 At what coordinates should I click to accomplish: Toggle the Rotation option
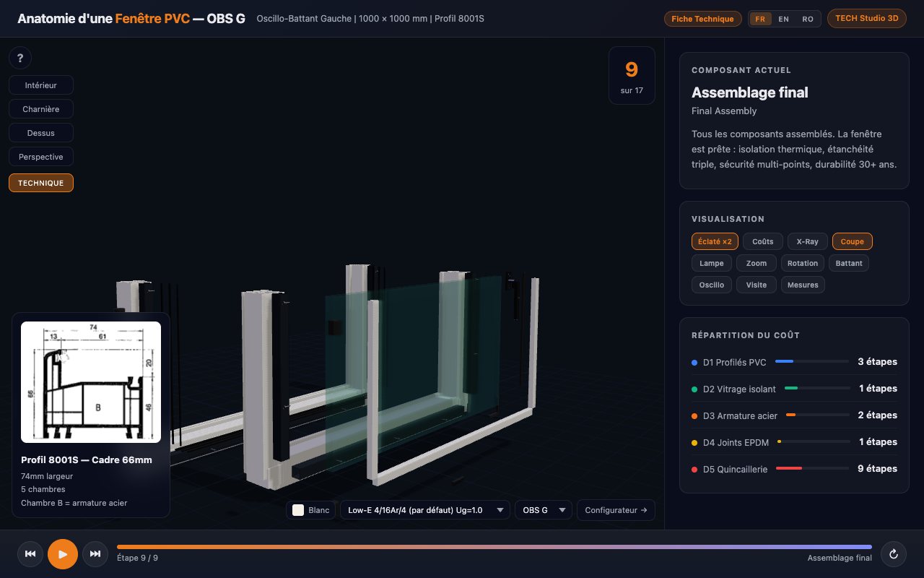coord(803,263)
